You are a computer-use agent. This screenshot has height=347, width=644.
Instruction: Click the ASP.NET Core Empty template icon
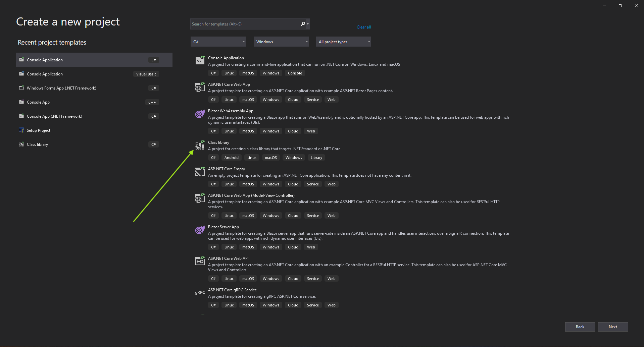pyautogui.click(x=200, y=172)
